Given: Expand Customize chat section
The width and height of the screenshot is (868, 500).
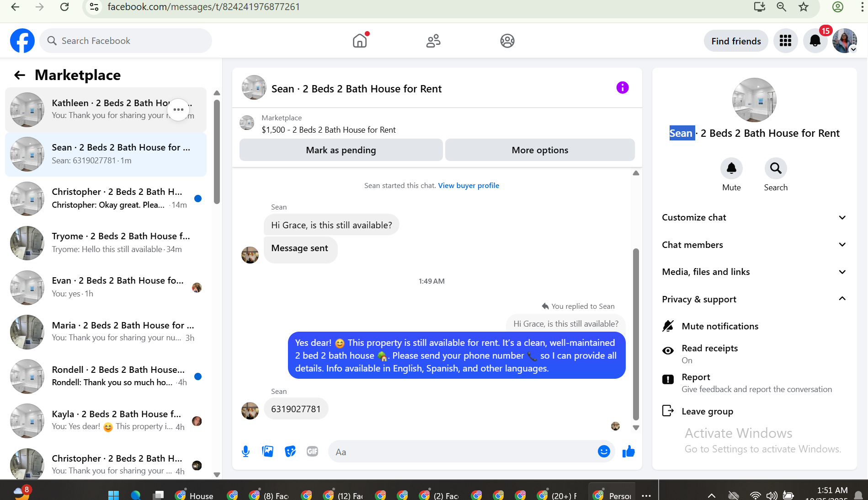Looking at the screenshot, I should click(754, 217).
